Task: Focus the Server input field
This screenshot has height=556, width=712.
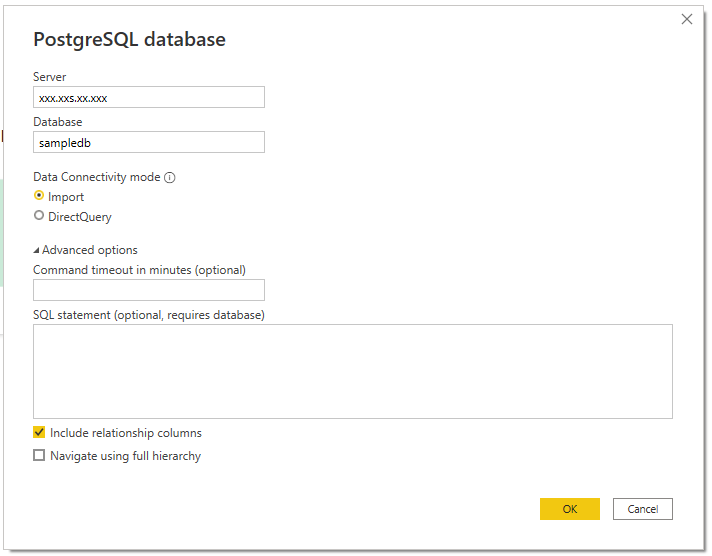Action: point(148,97)
